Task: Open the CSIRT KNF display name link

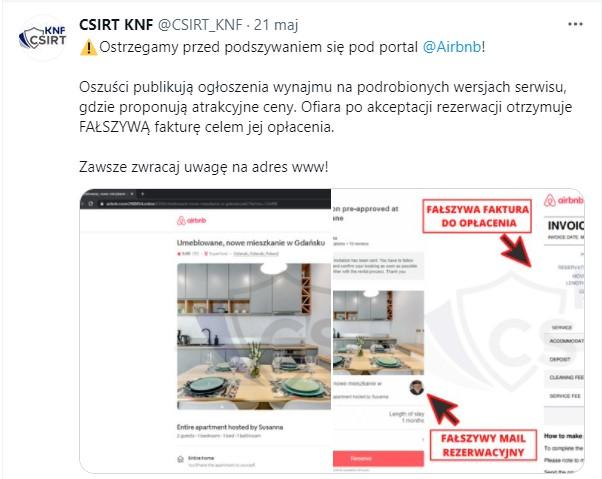Action: [116, 25]
